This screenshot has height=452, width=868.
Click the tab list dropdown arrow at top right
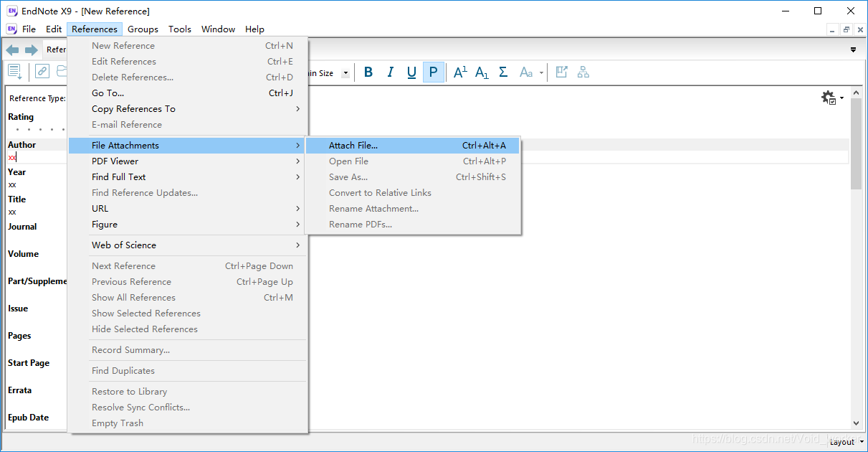coord(853,50)
